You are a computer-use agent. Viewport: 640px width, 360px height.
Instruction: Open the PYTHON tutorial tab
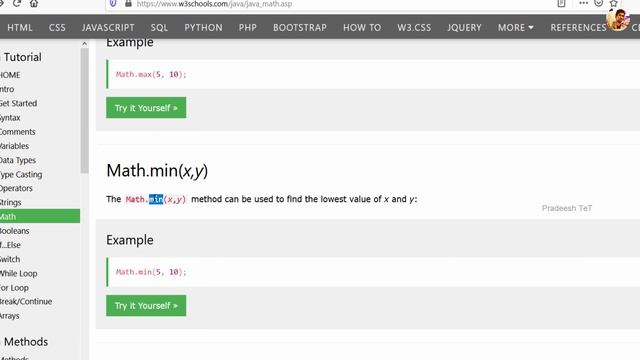pos(203,27)
